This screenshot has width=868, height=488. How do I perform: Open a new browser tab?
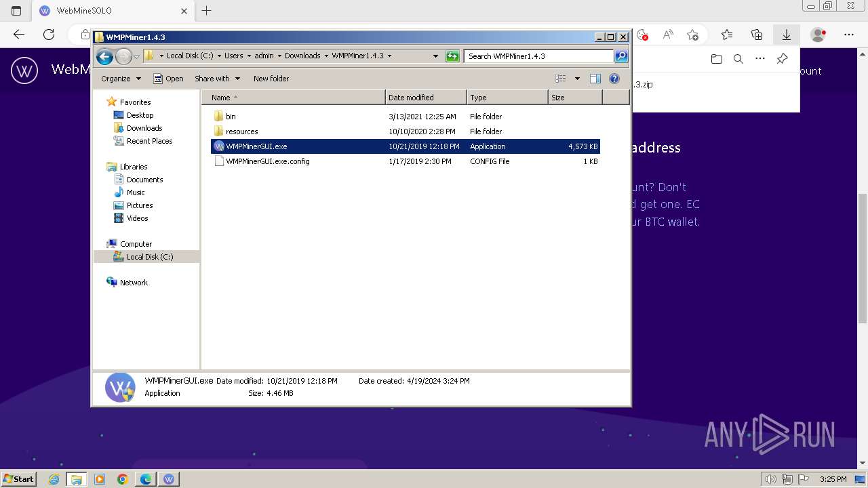tap(207, 11)
